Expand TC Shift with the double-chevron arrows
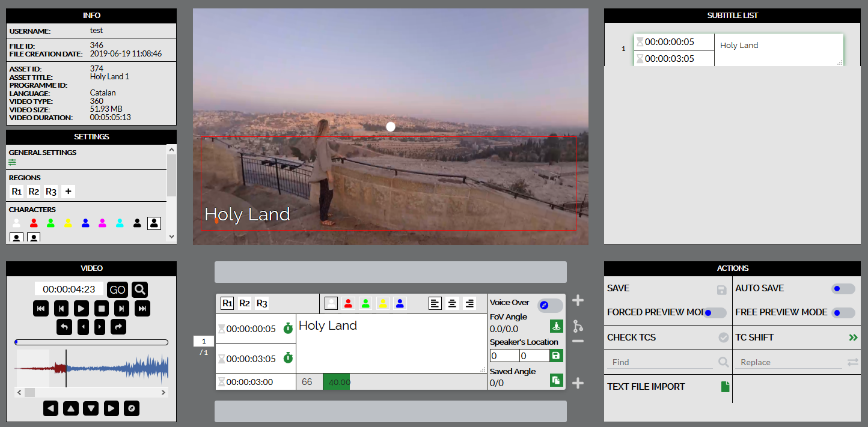 [x=853, y=338]
